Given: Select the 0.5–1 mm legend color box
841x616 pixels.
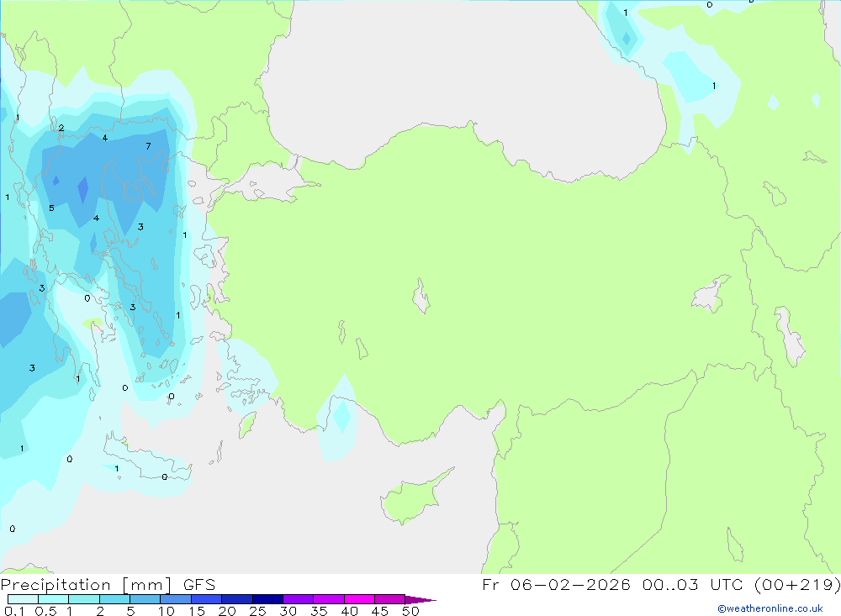Looking at the screenshot, I should pos(54,599).
